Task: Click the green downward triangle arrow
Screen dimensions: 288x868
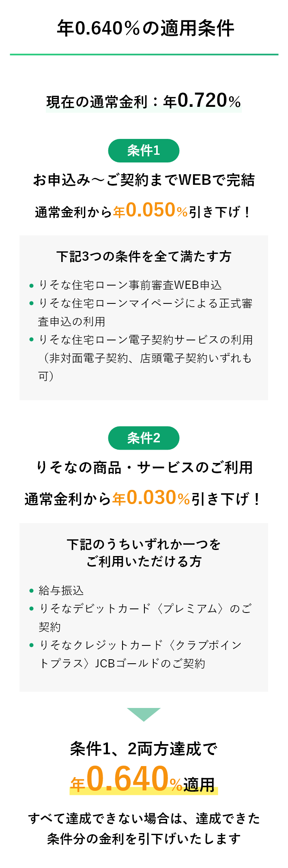Action: [144, 714]
